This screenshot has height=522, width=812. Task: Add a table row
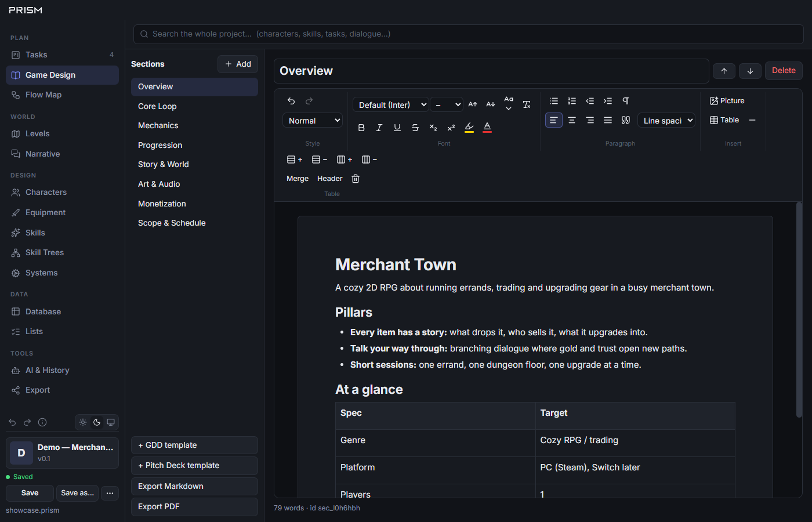click(x=295, y=159)
